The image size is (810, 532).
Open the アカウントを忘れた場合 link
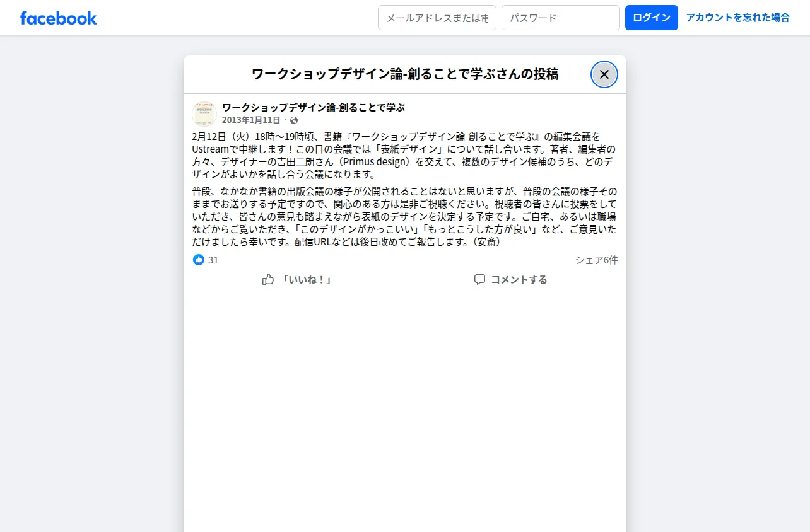pos(738,18)
